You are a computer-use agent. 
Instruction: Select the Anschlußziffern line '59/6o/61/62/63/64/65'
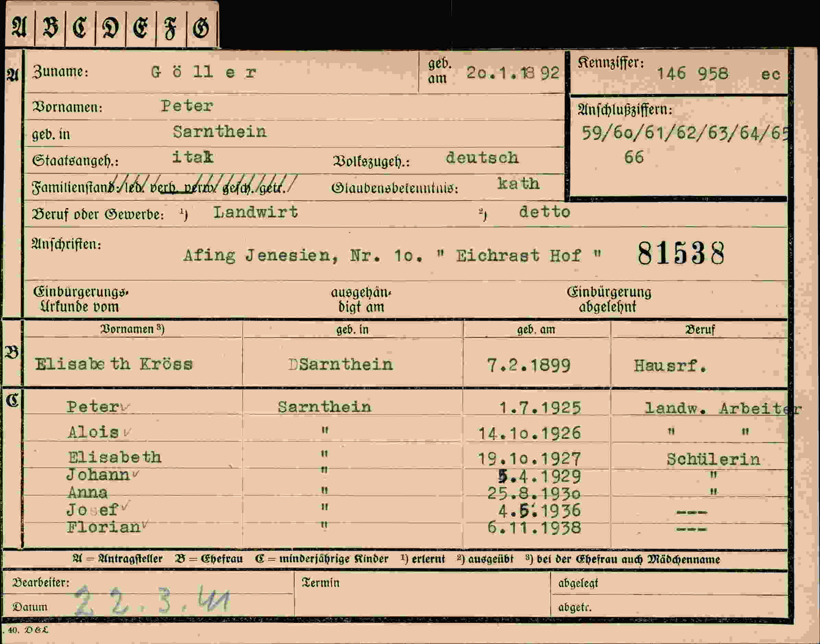point(685,133)
